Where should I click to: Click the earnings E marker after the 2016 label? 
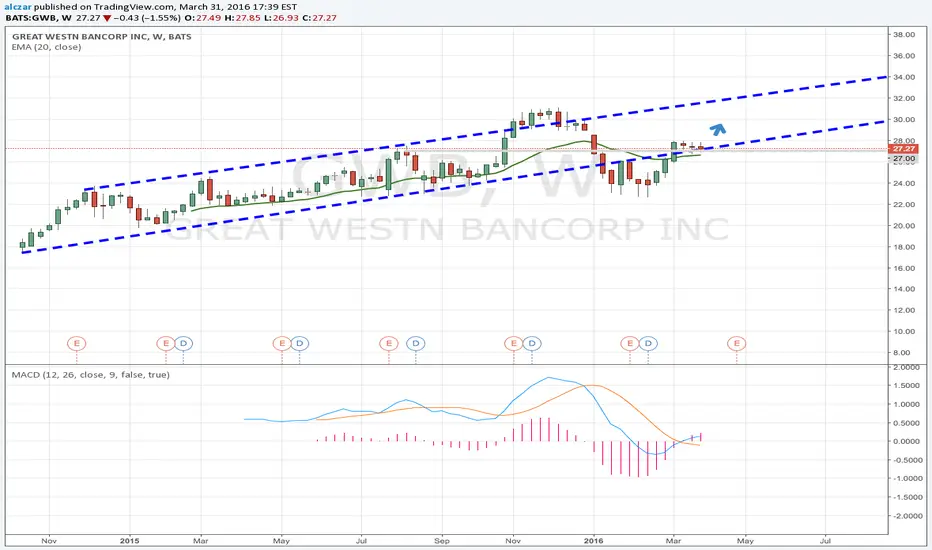pyautogui.click(x=629, y=343)
